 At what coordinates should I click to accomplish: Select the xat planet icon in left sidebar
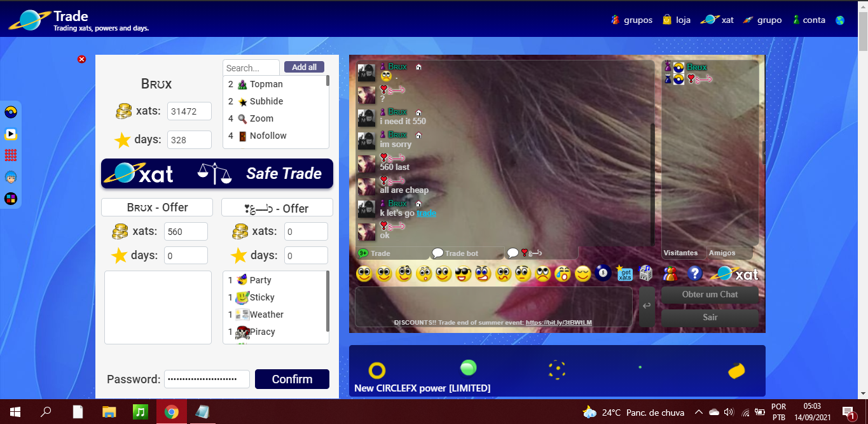coord(11,112)
